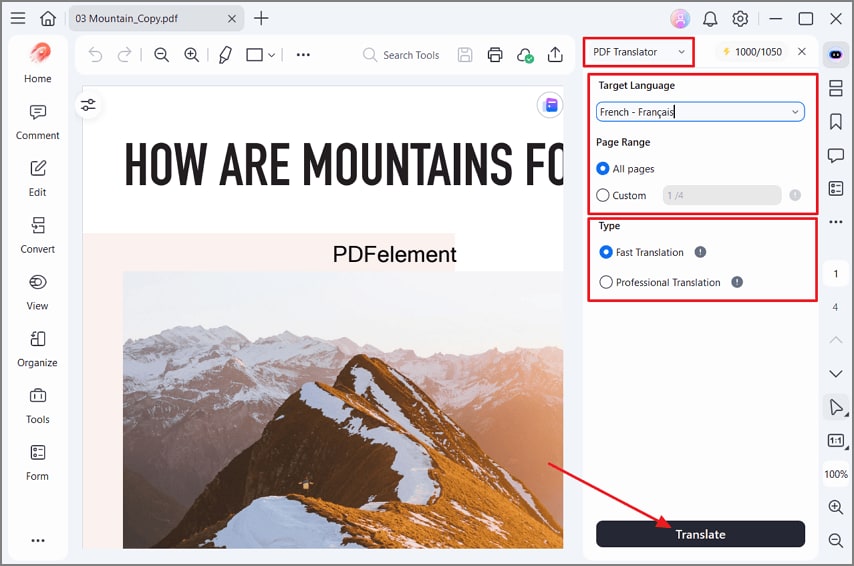854x566 pixels.
Task: Open the bookmarks panel
Action: (x=835, y=121)
